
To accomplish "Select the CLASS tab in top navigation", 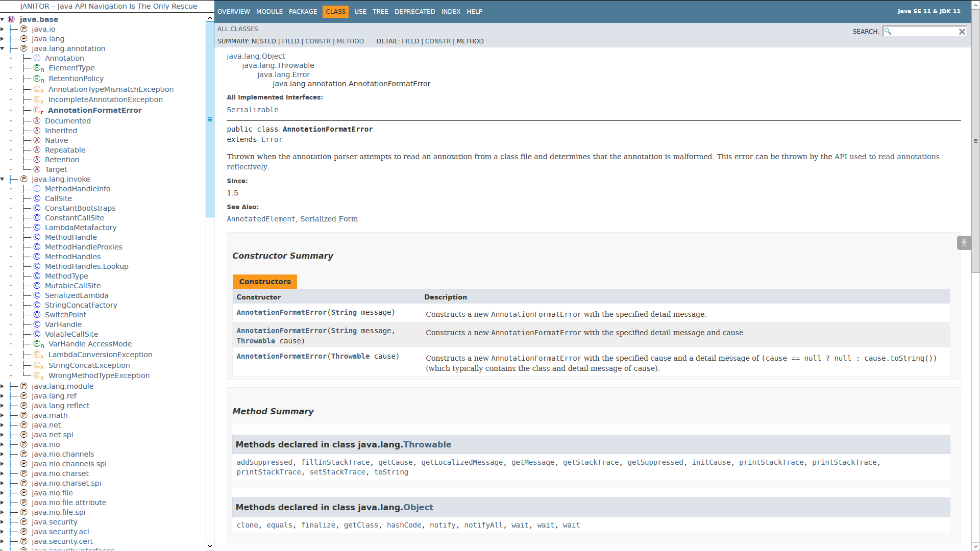I will (x=335, y=11).
